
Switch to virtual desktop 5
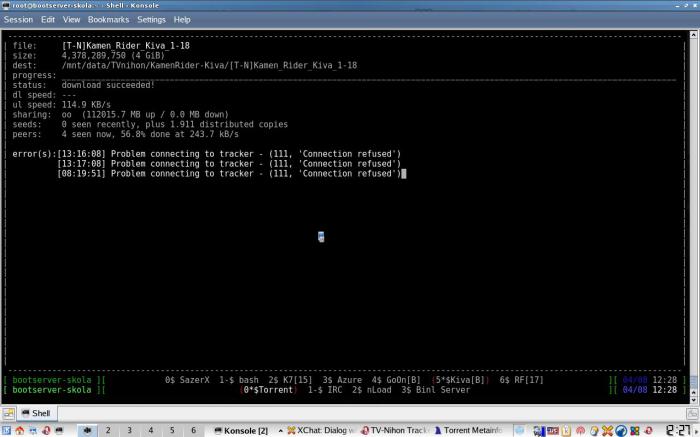click(172, 430)
